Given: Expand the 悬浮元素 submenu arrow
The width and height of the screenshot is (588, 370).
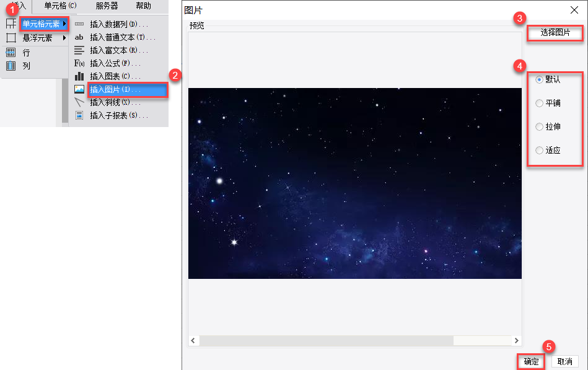Looking at the screenshot, I should (x=64, y=38).
